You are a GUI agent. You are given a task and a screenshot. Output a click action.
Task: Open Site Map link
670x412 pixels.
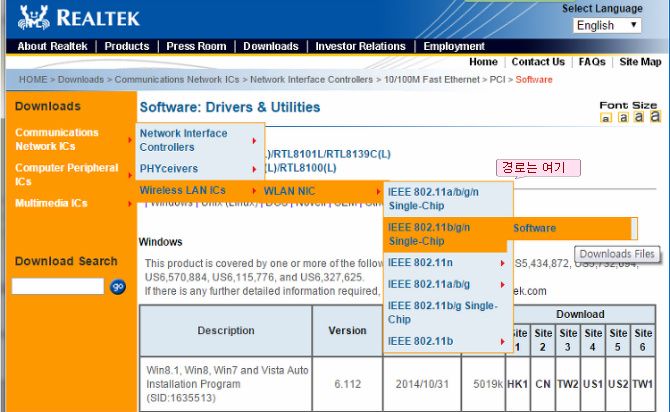click(x=640, y=62)
